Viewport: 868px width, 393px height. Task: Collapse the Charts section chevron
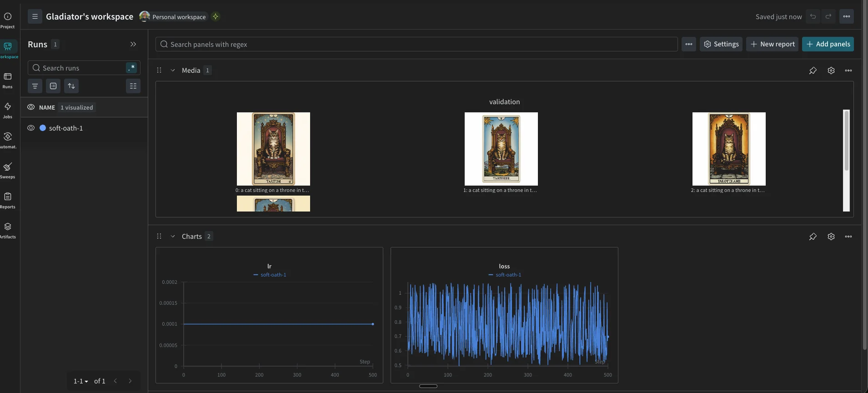pyautogui.click(x=173, y=236)
